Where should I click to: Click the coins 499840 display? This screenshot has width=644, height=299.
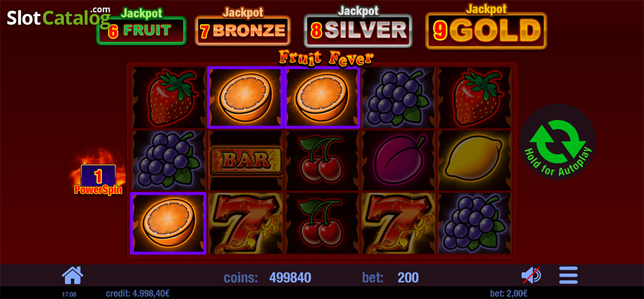pos(290,278)
